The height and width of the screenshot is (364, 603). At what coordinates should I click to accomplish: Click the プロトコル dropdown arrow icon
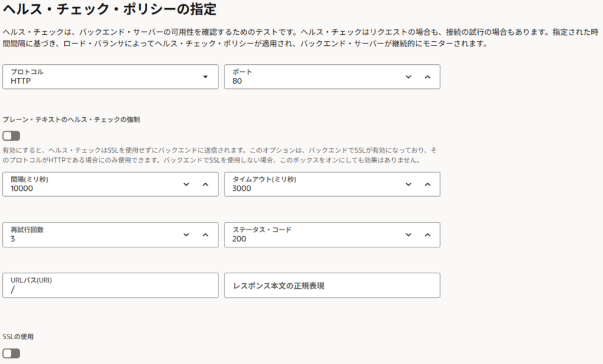click(206, 77)
